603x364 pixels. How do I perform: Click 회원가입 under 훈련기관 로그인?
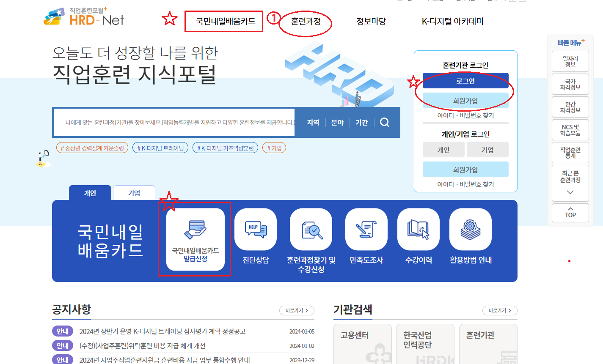(465, 101)
